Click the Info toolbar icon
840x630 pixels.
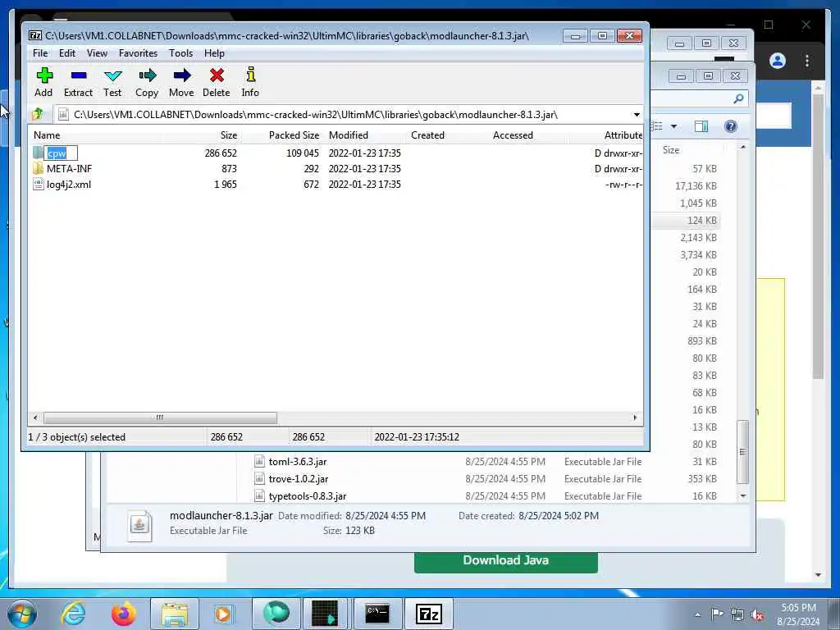[x=250, y=82]
